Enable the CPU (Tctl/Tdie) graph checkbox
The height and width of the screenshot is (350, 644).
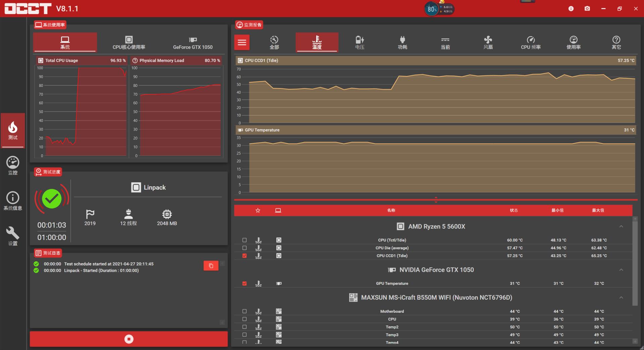pyautogui.click(x=245, y=240)
